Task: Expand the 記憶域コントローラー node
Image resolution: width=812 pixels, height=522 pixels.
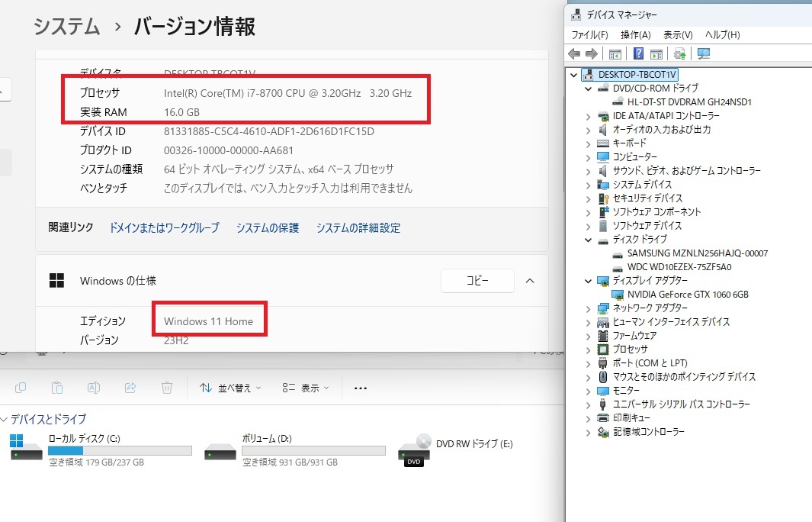Action: [x=589, y=432]
